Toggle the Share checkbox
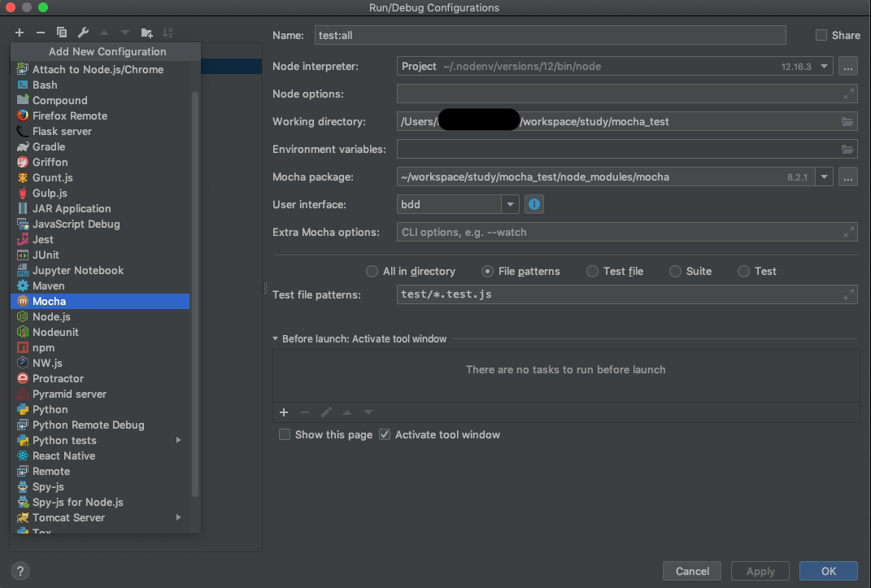 click(821, 35)
